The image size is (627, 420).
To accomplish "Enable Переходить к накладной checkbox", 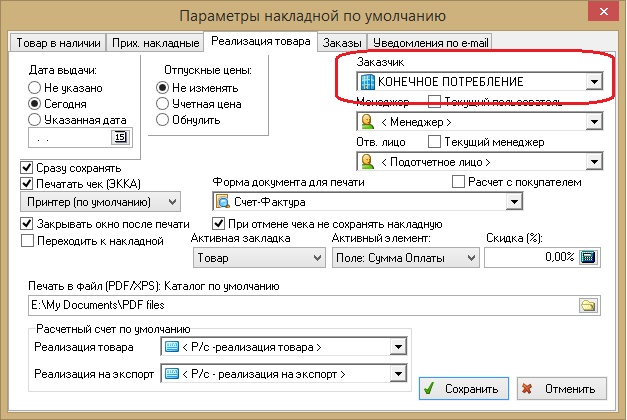I will coord(27,241).
